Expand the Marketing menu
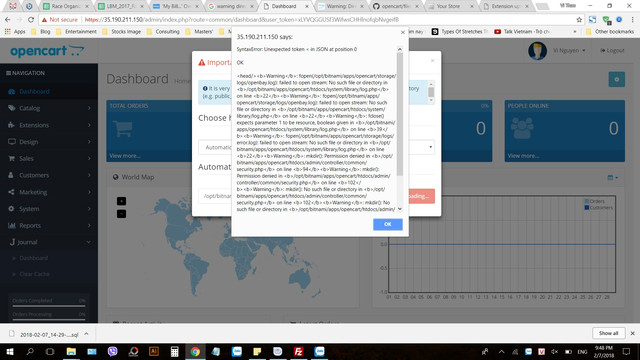The width and height of the screenshot is (640, 360). pyautogui.click(x=49, y=192)
